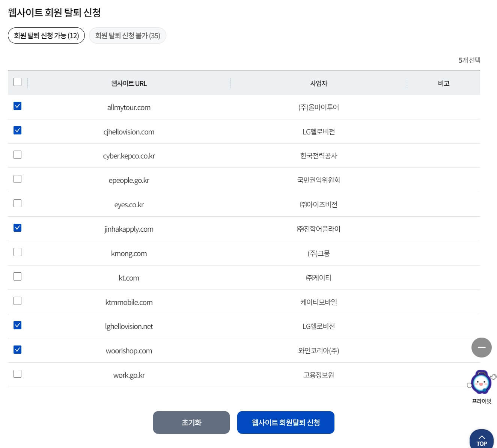Switch to the 회원 탈퇴 신청 불가 (35) tab

pos(127,35)
